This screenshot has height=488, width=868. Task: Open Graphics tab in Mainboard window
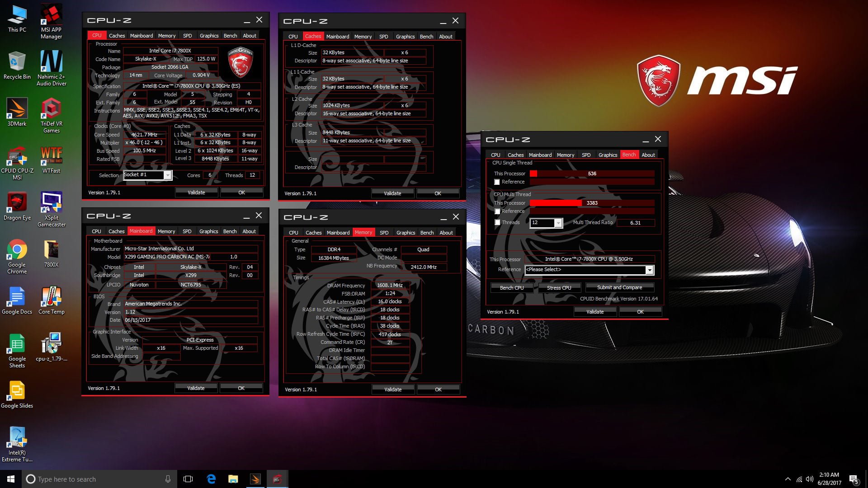208,231
